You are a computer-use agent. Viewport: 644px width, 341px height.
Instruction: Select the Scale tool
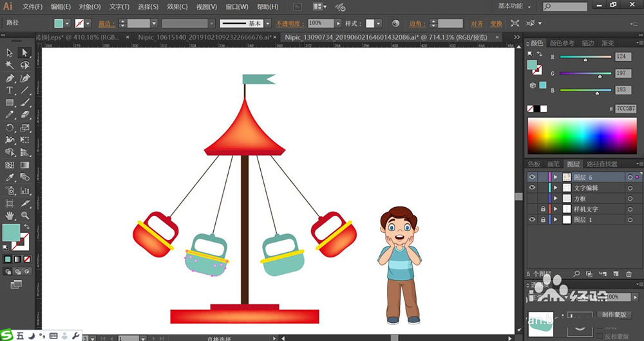[24, 127]
